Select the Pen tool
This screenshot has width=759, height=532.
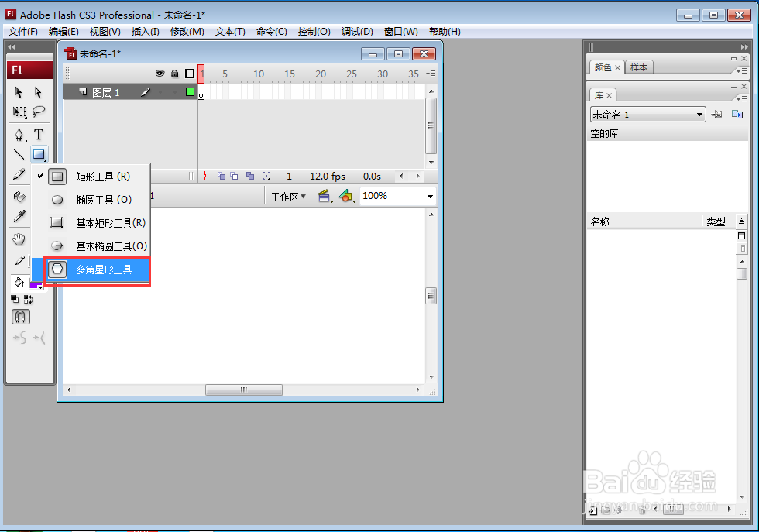(x=19, y=134)
